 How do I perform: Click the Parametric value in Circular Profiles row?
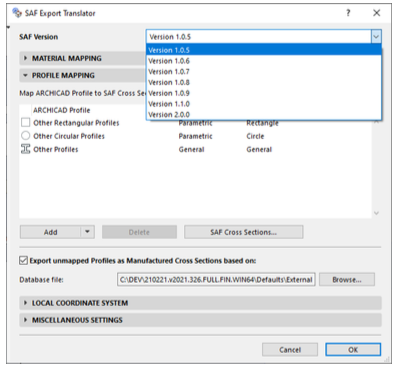[195, 136]
